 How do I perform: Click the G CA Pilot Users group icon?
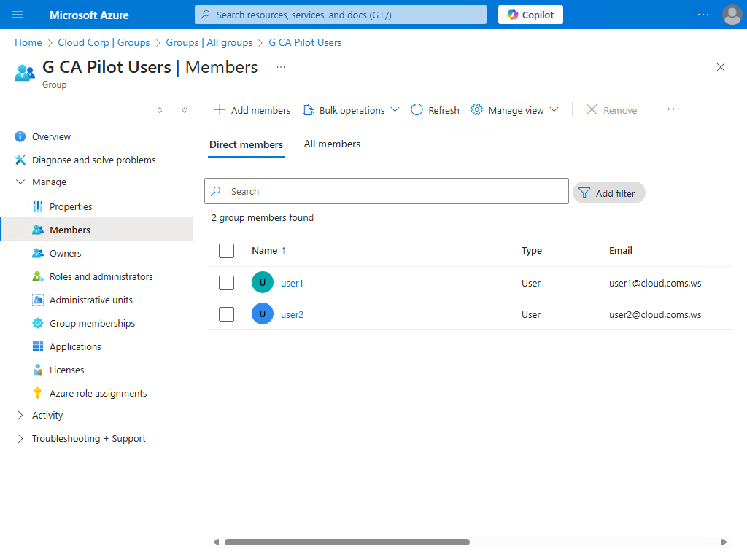[x=25, y=72]
